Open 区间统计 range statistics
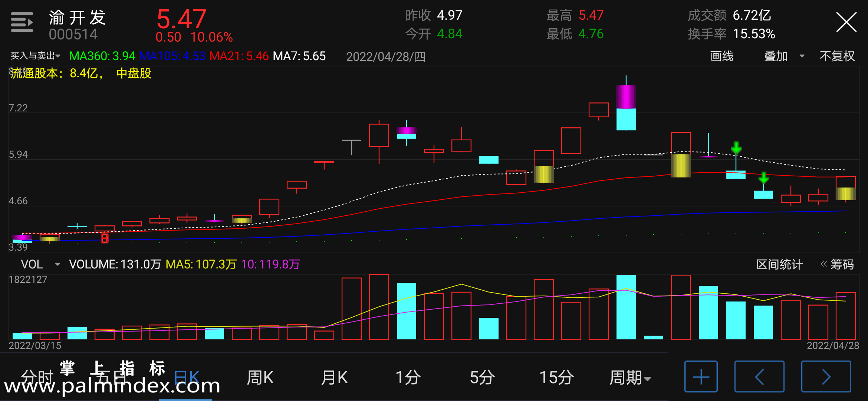868x401 pixels. tap(779, 264)
